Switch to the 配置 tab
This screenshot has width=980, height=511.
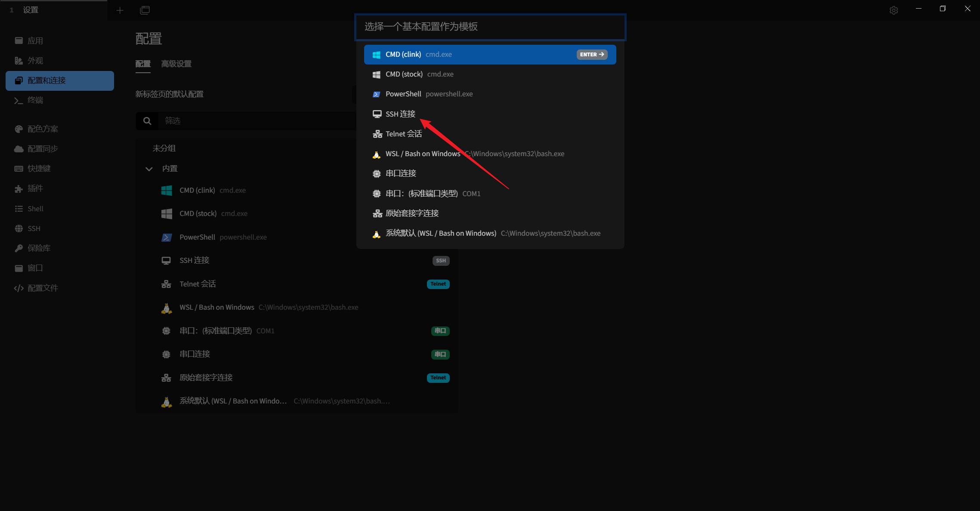coord(143,64)
